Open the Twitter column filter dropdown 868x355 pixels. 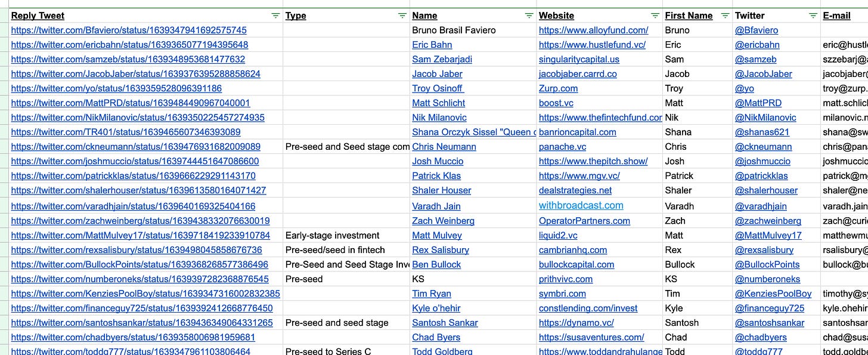[813, 16]
